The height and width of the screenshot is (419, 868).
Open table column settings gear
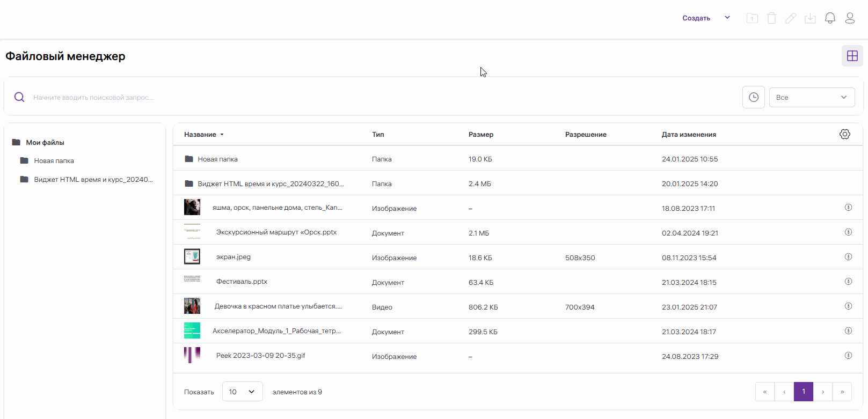pos(844,134)
